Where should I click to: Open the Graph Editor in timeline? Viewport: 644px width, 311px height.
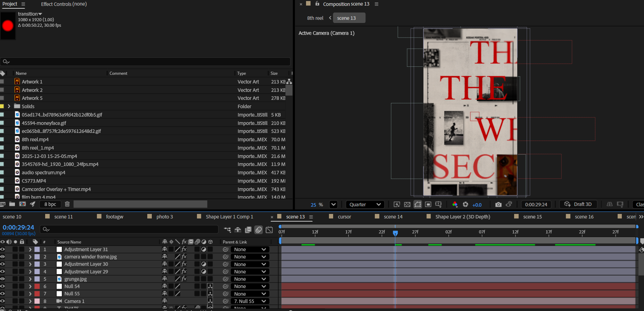(x=269, y=230)
